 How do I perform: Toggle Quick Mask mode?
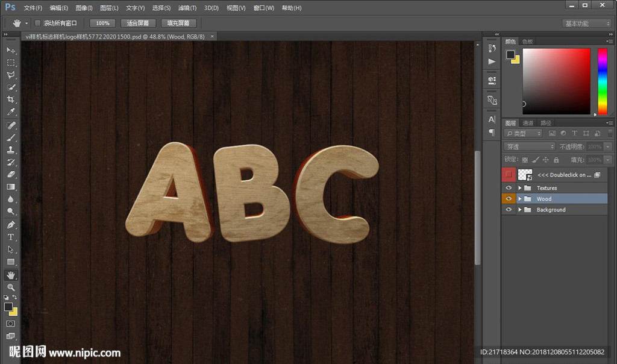point(11,324)
